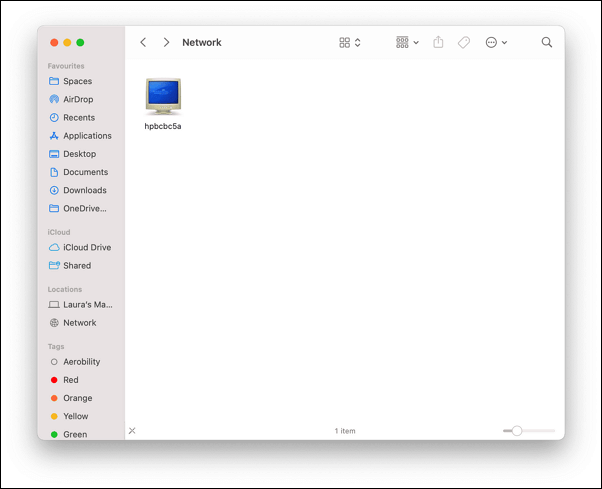Select the hpbcbc5a network computer
Viewport: 602px width, 489px height.
tap(163, 99)
